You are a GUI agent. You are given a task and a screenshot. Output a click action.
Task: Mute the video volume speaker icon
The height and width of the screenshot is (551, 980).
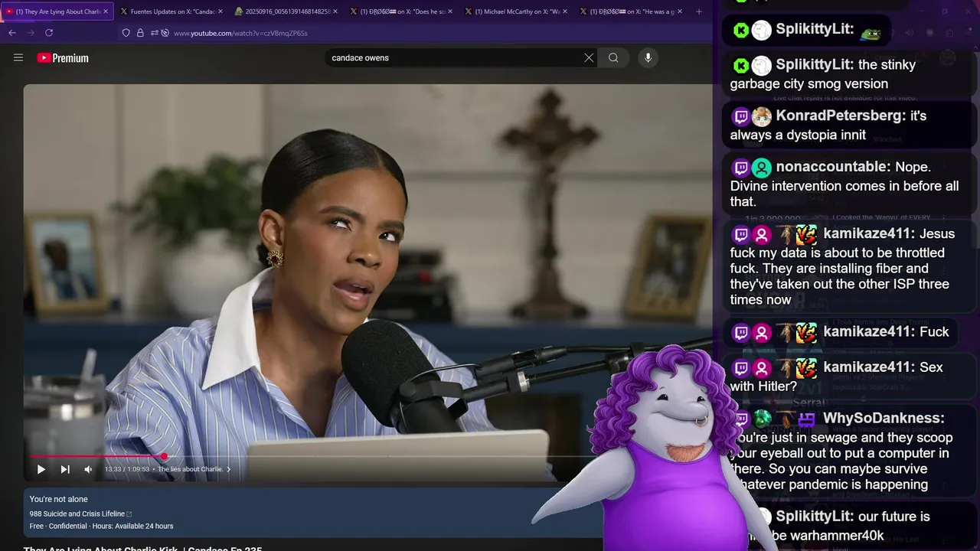coord(88,469)
